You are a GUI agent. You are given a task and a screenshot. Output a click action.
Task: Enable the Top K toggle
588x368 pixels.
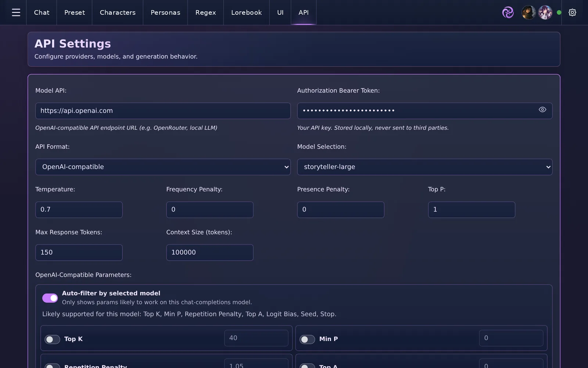click(52, 339)
